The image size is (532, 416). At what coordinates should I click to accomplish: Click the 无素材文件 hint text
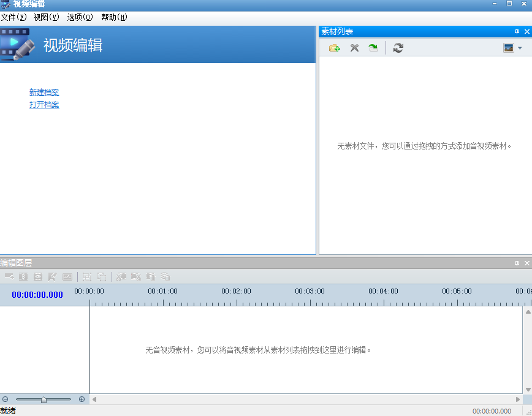424,146
